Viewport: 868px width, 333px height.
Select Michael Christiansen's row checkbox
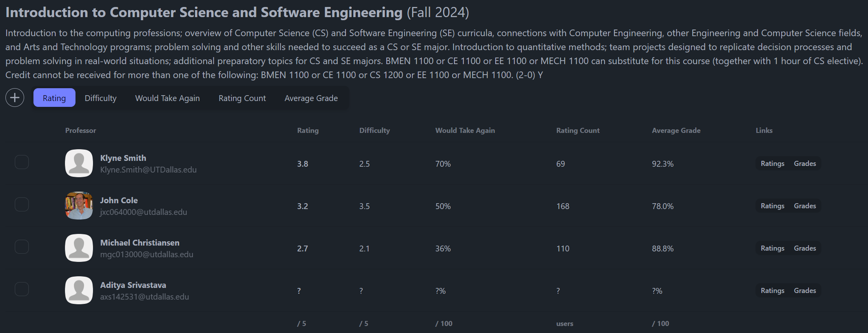[x=22, y=247]
